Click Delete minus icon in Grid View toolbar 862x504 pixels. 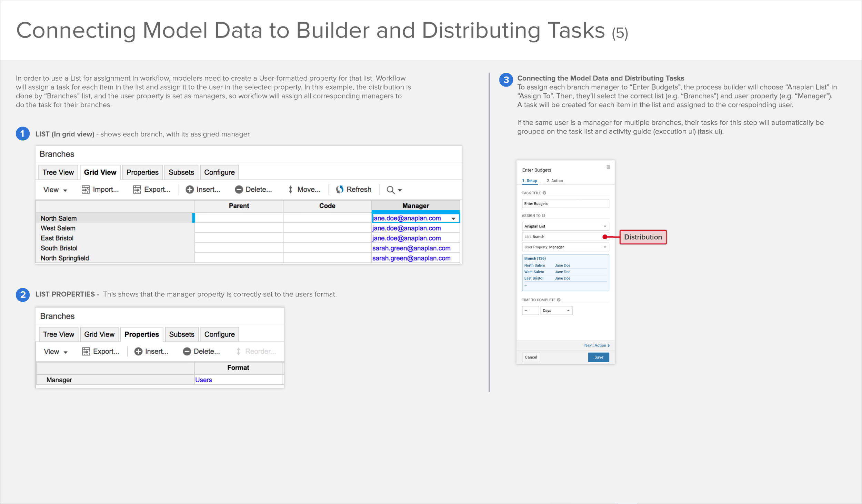point(239,189)
